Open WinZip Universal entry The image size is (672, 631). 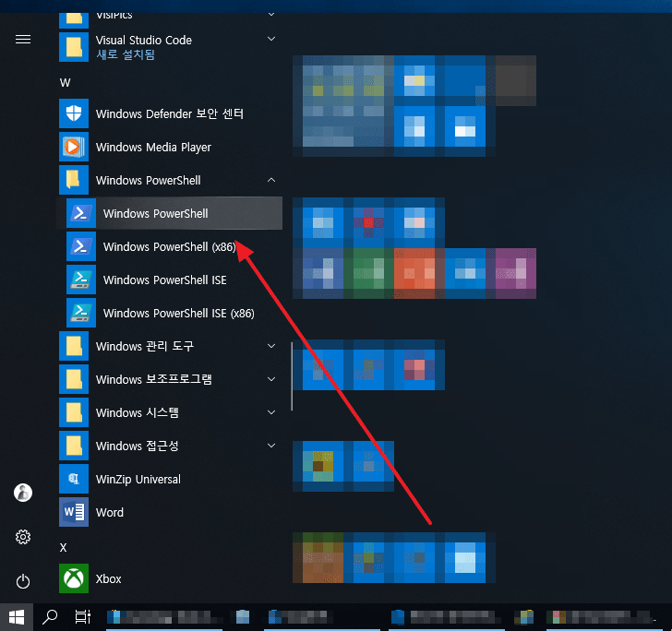pos(169,479)
